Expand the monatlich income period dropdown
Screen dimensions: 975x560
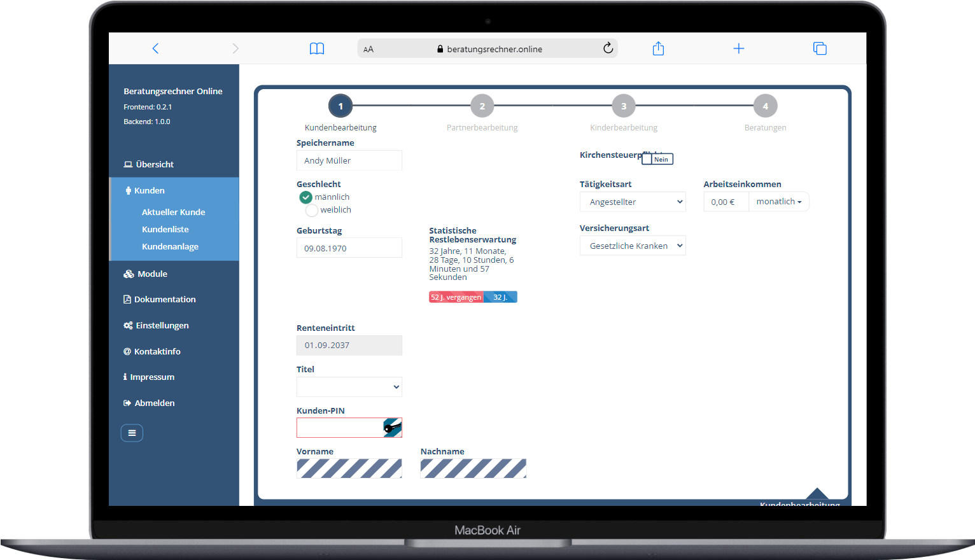[x=778, y=202]
